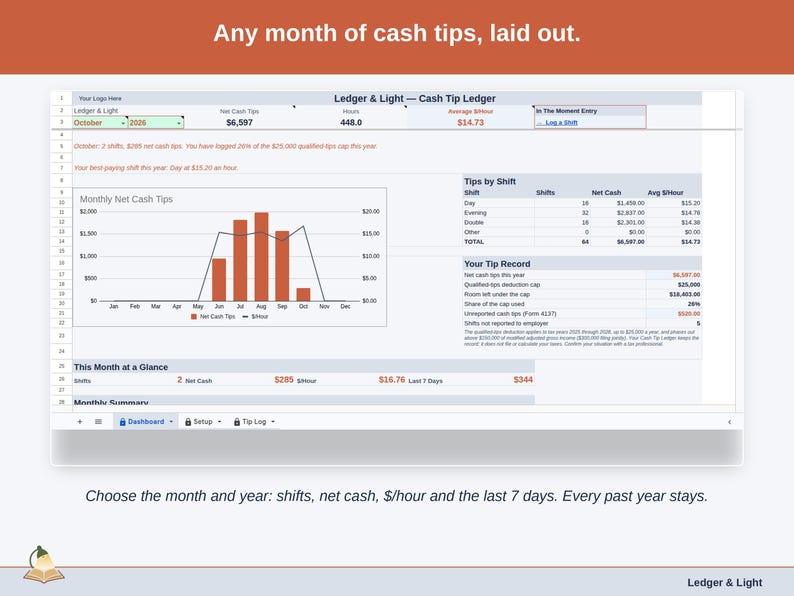Open the 2026 year dropdown
Screen dimensions: 794x596
[x=179, y=123]
